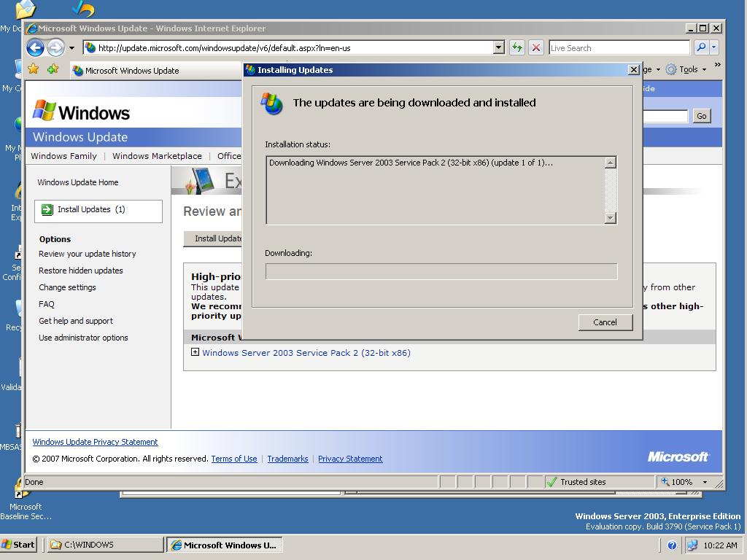Maximize the Internet Explorer window
Image resolution: width=747 pixels, height=560 pixels.
(703, 28)
